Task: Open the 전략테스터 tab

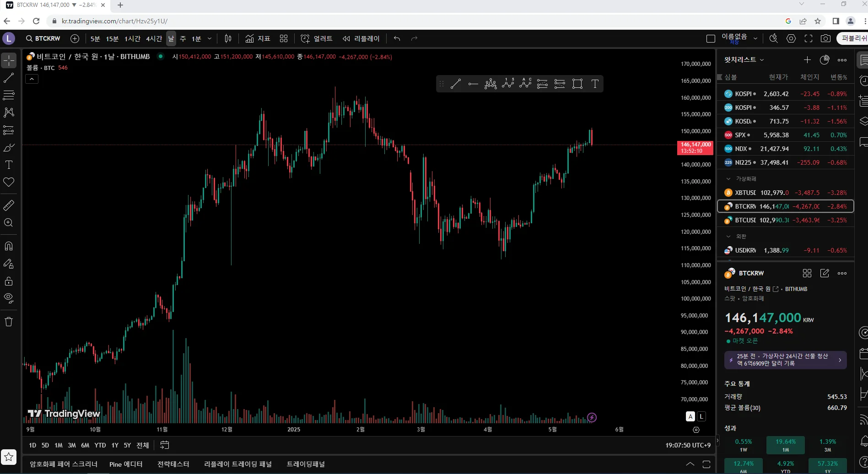Action: (x=173, y=464)
